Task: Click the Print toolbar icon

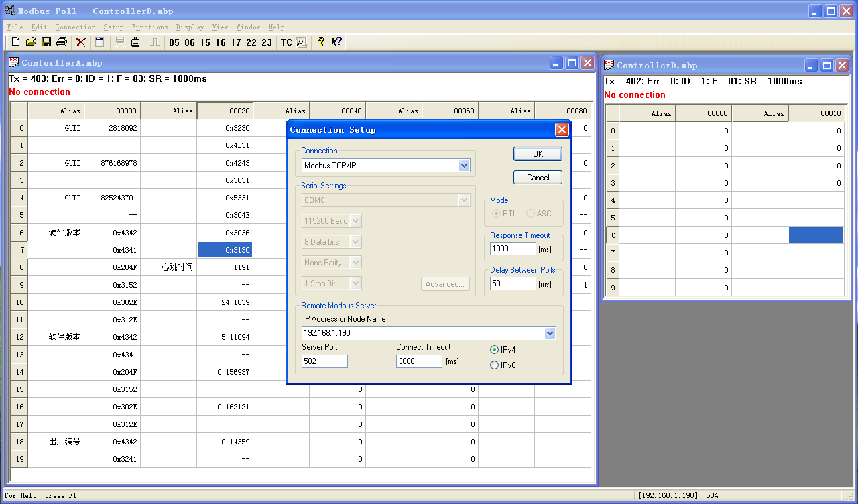Action: (x=62, y=42)
